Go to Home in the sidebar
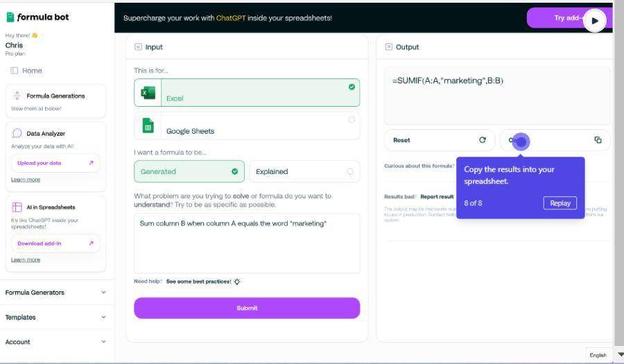The image size is (624, 364). pyautogui.click(x=32, y=71)
